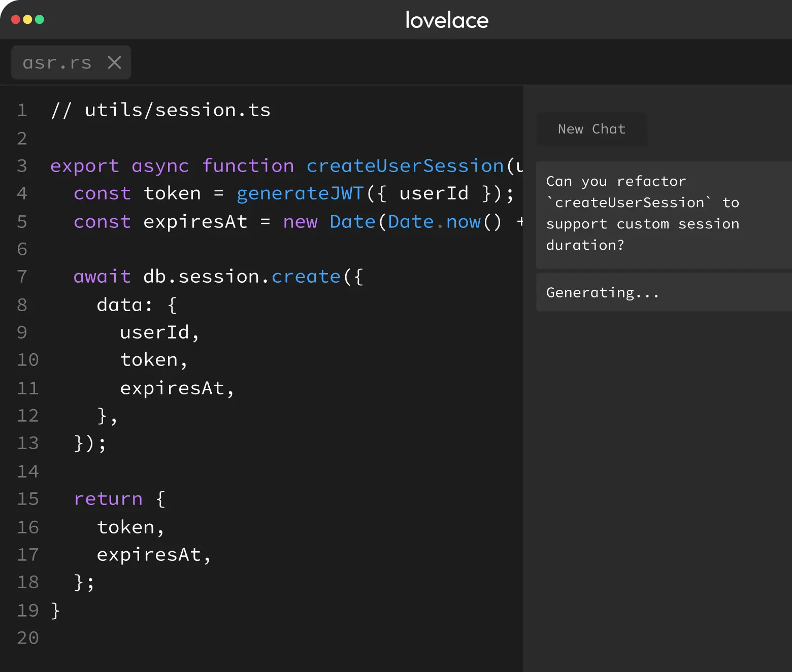Click the green maximize window button
Viewport: 792px width, 672px height.
point(40,19)
